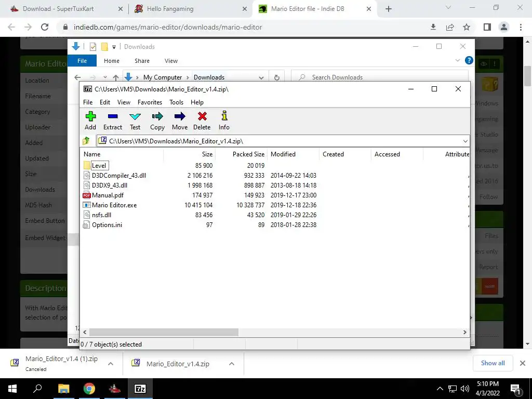
Task: Reload the Indie DB page
Action: (x=45, y=27)
